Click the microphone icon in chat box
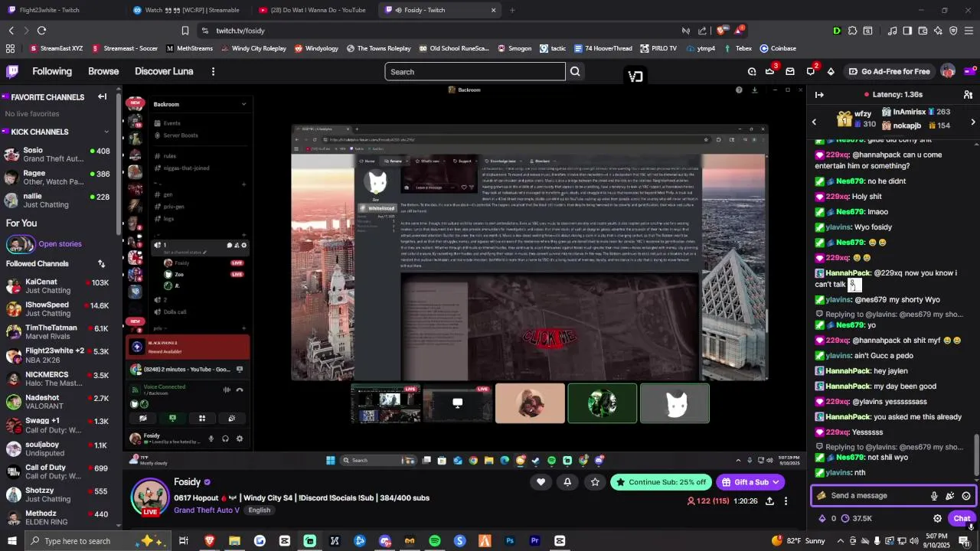The height and width of the screenshot is (551, 980). click(934, 496)
